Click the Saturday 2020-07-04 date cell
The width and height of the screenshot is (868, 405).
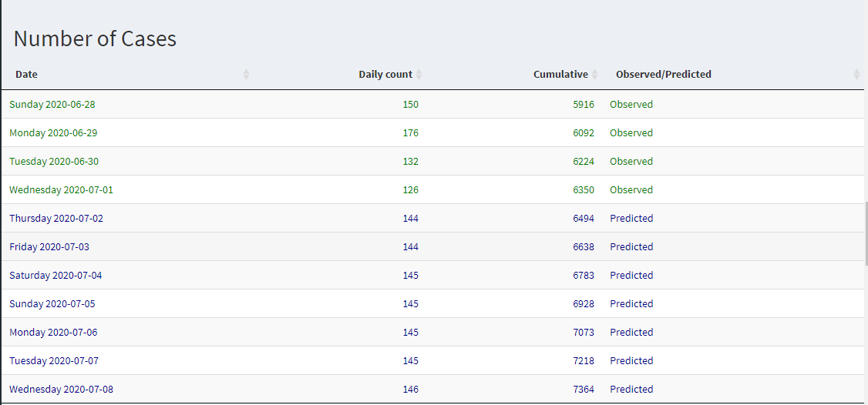(56, 275)
